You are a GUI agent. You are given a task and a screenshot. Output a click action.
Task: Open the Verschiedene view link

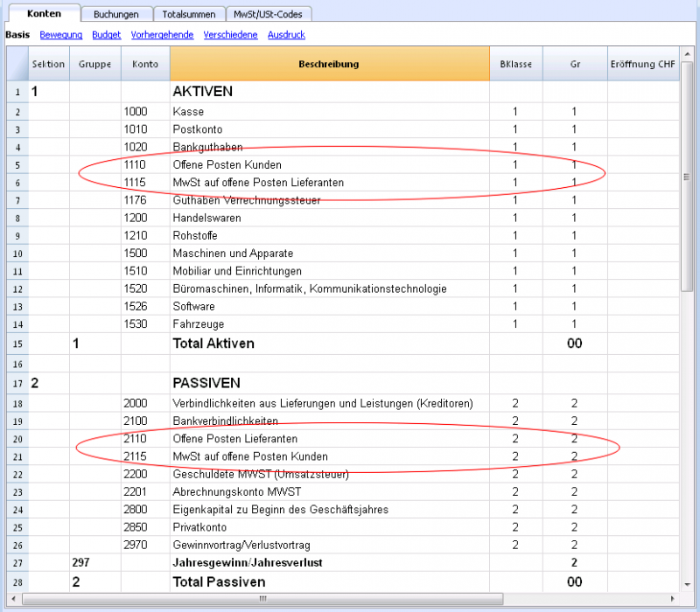point(230,35)
